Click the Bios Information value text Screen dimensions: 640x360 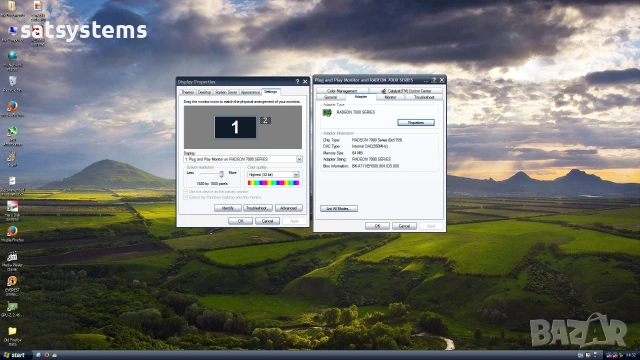click(375, 166)
